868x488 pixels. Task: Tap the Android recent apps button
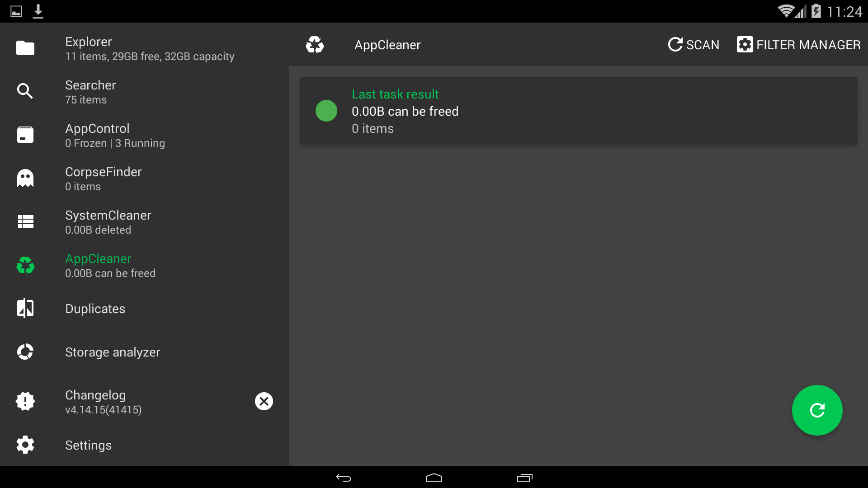(x=524, y=478)
